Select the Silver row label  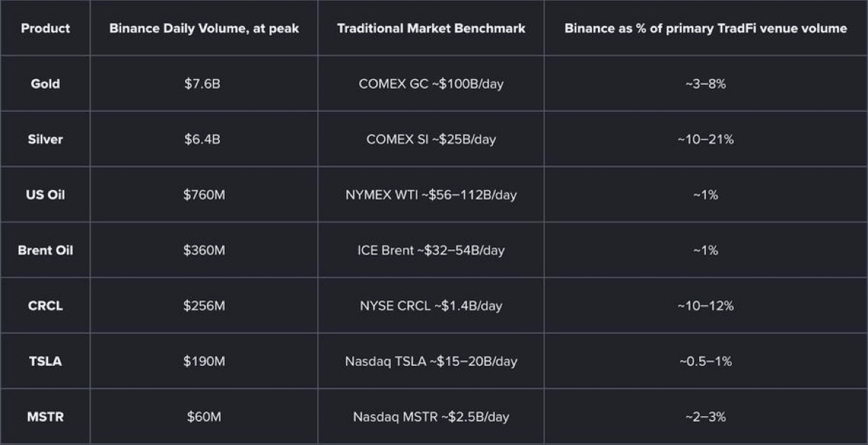pyautogui.click(x=45, y=139)
